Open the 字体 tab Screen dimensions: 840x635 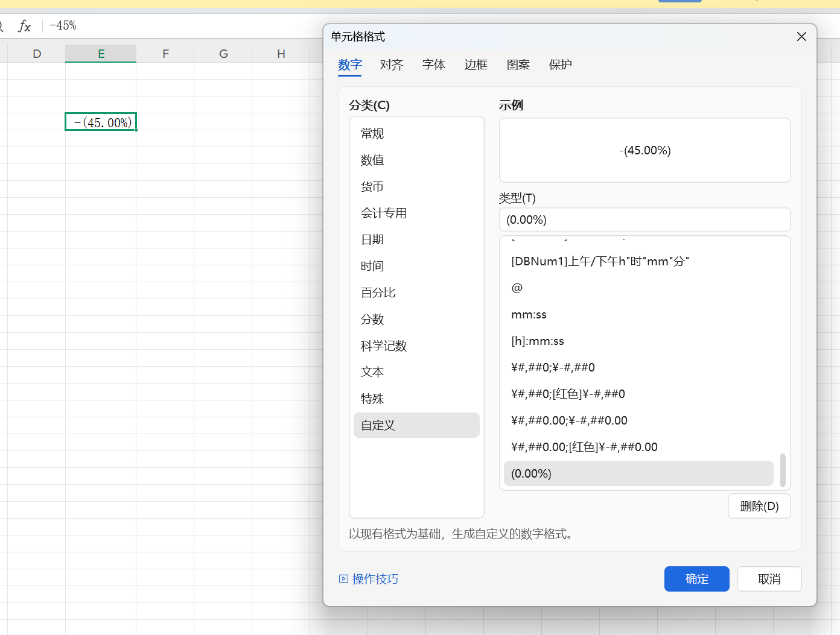pos(434,65)
